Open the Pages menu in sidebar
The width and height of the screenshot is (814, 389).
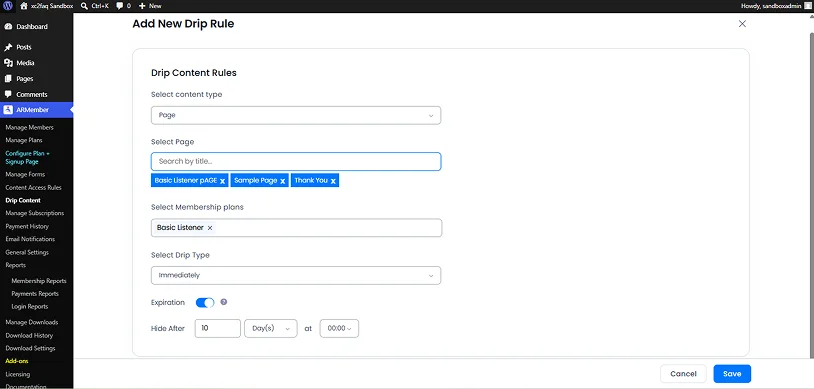click(24, 79)
